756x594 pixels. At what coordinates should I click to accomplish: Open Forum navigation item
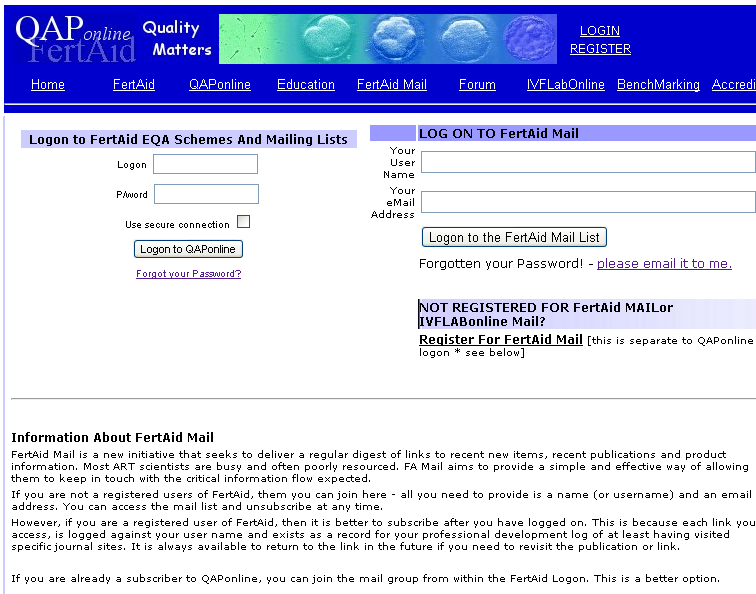477,84
